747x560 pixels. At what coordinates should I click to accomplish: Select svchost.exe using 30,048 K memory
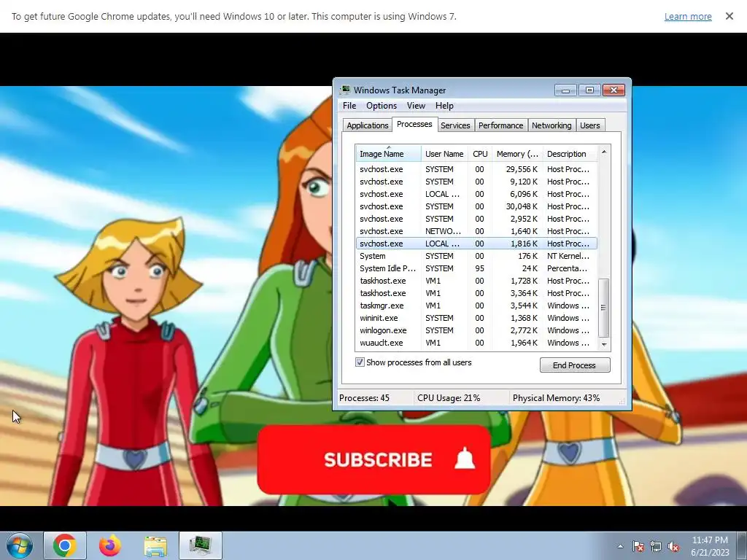476,206
